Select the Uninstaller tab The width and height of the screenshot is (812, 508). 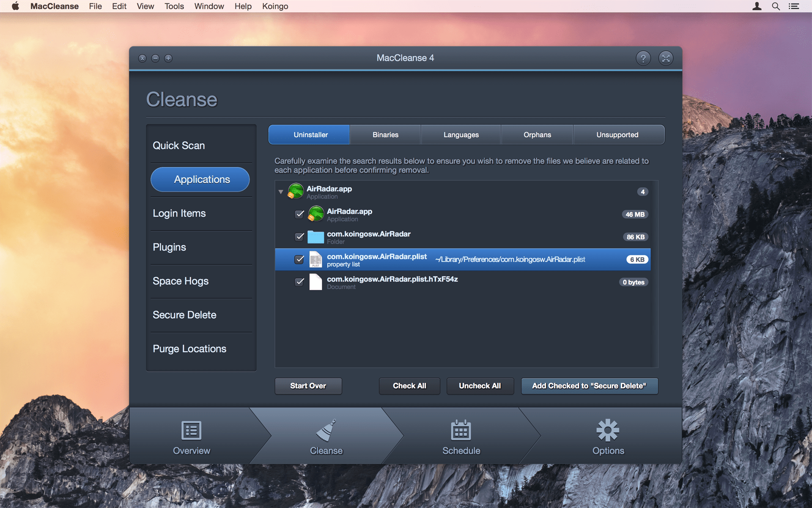coord(310,135)
